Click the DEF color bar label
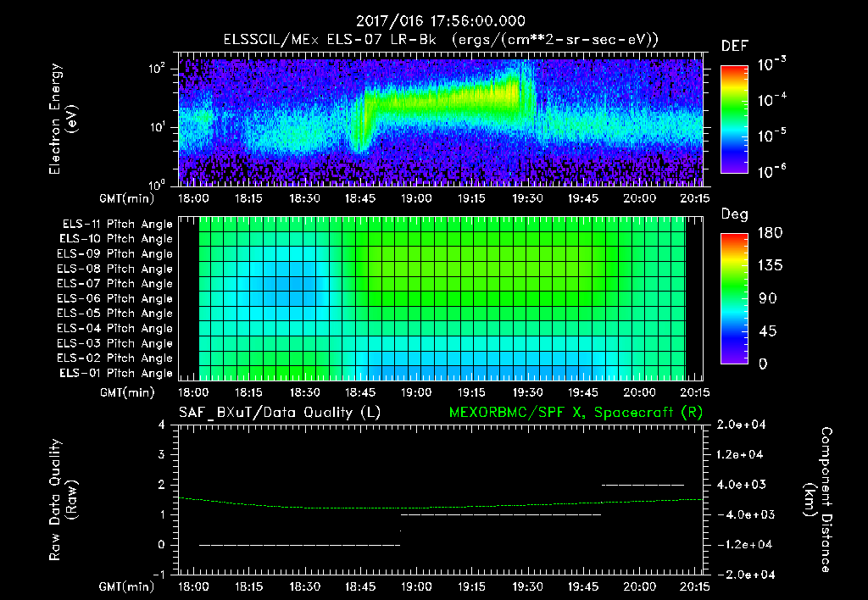Image resolution: width=868 pixels, height=600 pixels. coord(735,46)
